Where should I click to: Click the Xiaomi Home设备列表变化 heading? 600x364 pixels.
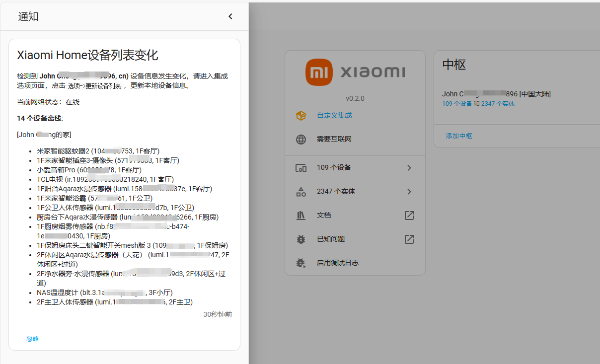pyautogui.click(x=87, y=55)
